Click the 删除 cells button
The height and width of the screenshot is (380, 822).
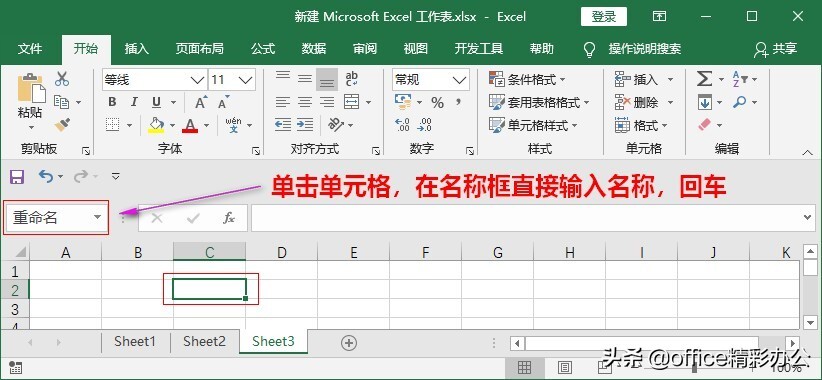tap(644, 102)
